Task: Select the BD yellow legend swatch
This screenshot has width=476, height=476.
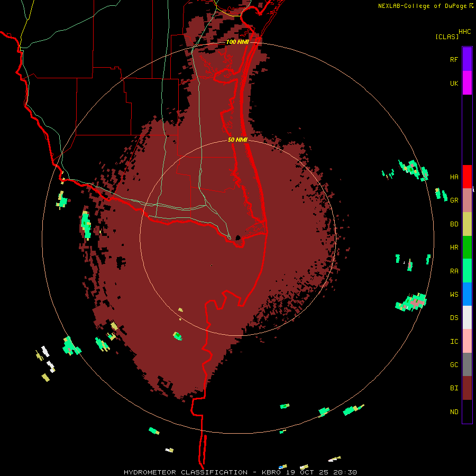Action: (x=467, y=224)
